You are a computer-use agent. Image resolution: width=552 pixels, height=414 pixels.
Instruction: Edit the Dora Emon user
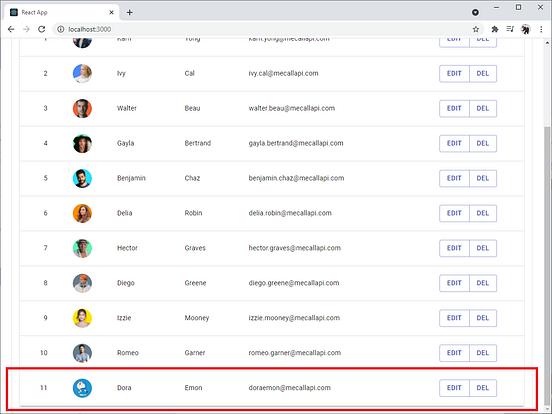click(x=454, y=388)
